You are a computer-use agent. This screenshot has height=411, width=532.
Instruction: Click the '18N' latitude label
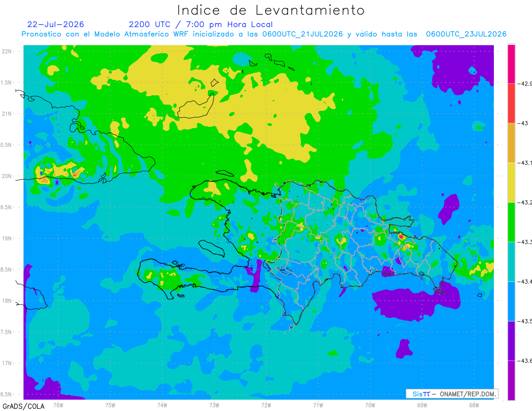click(x=8, y=301)
